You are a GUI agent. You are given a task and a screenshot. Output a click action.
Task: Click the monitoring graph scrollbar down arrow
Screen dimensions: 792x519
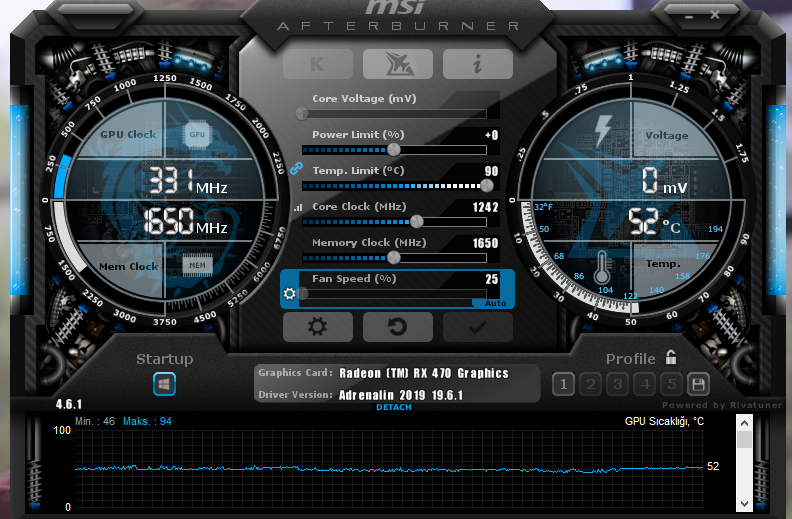pyautogui.click(x=744, y=502)
